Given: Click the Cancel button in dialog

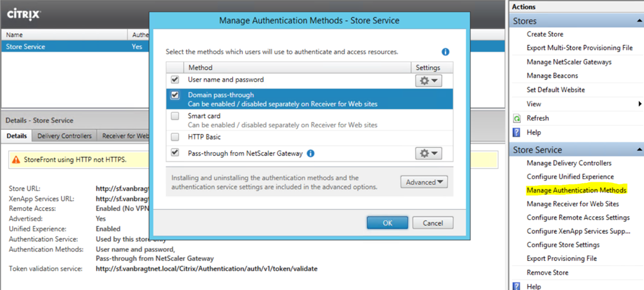Looking at the screenshot, I should click(433, 223).
